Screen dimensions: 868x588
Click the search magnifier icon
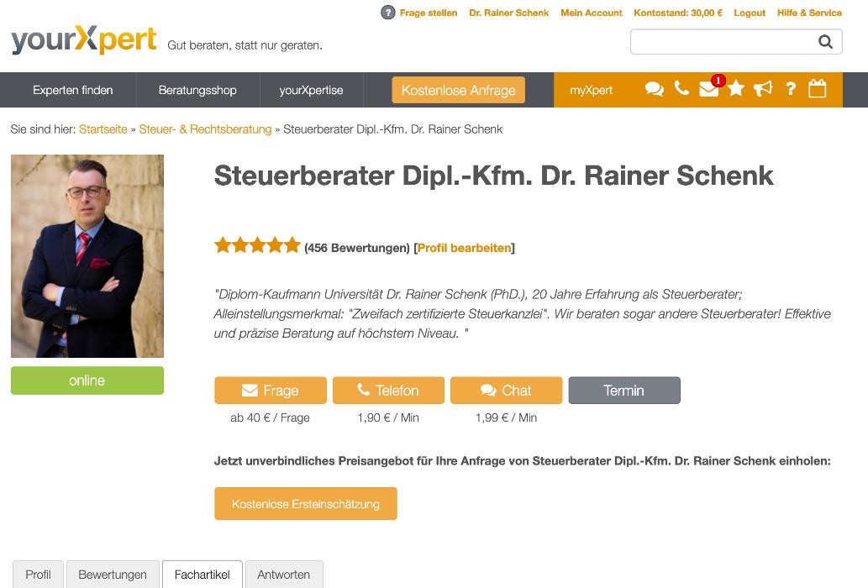pos(826,42)
